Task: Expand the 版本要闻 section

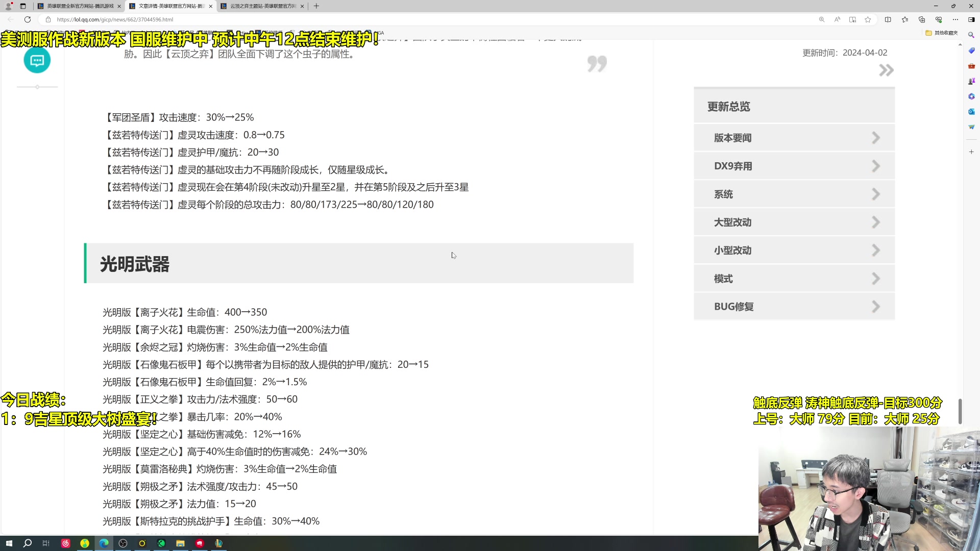Action: pyautogui.click(x=794, y=138)
